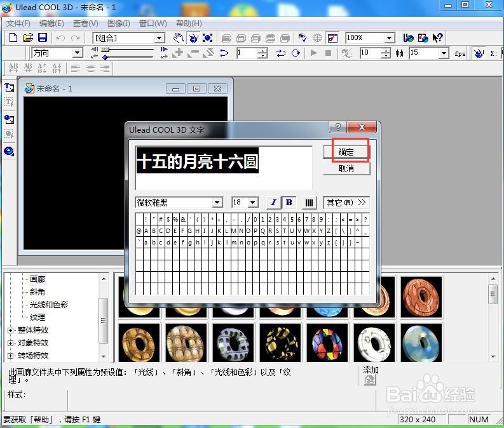Image resolution: width=504 pixels, height=428 pixels.
Task: Click the Add to gallery icon
Action: [x=370, y=380]
